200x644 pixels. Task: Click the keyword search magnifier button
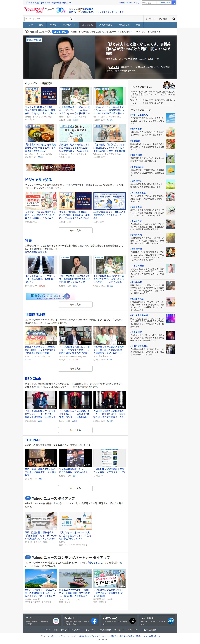point(71,19)
